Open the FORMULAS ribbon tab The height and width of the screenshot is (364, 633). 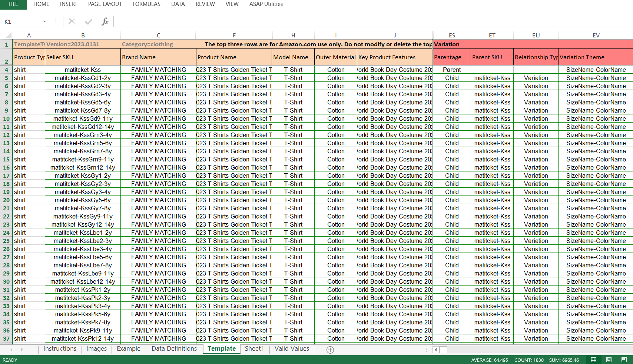(146, 4)
